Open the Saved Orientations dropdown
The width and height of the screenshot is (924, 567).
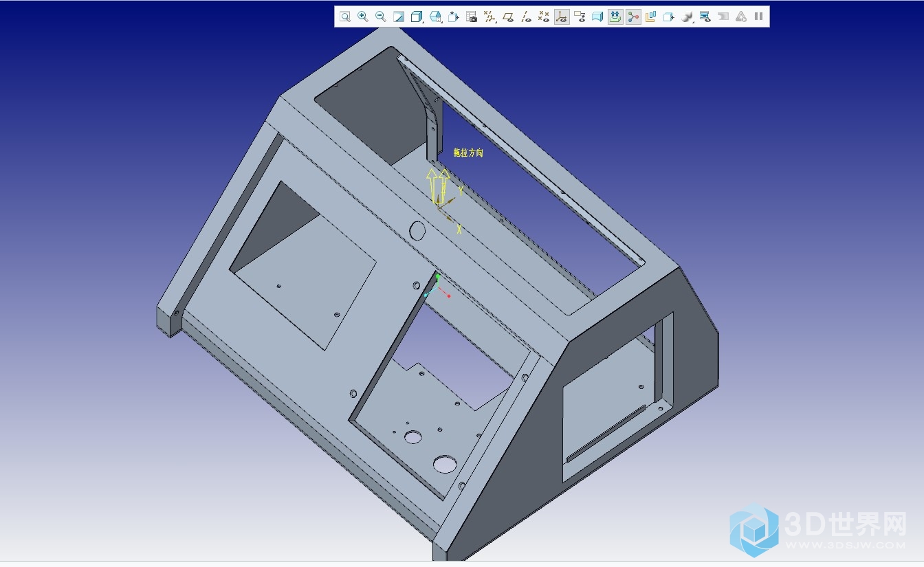point(436,16)
